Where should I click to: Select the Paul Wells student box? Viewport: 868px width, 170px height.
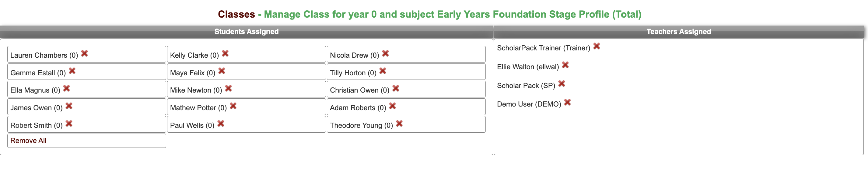click(x=246, y=124)
